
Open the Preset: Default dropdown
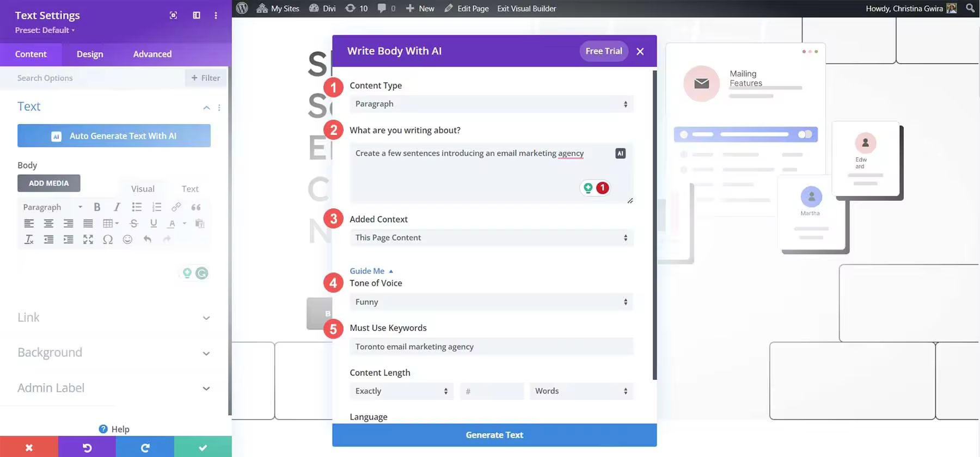click(45, 30)
